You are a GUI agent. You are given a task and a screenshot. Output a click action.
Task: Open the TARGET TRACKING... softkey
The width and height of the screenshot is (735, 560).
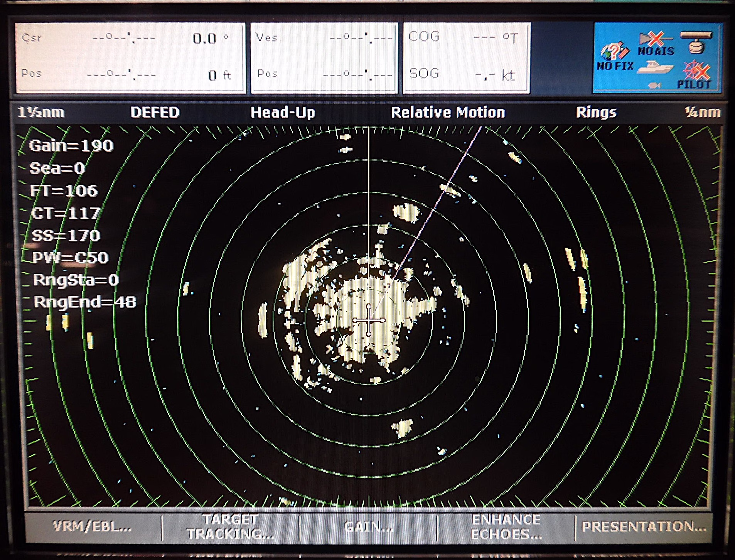[230, 527]
